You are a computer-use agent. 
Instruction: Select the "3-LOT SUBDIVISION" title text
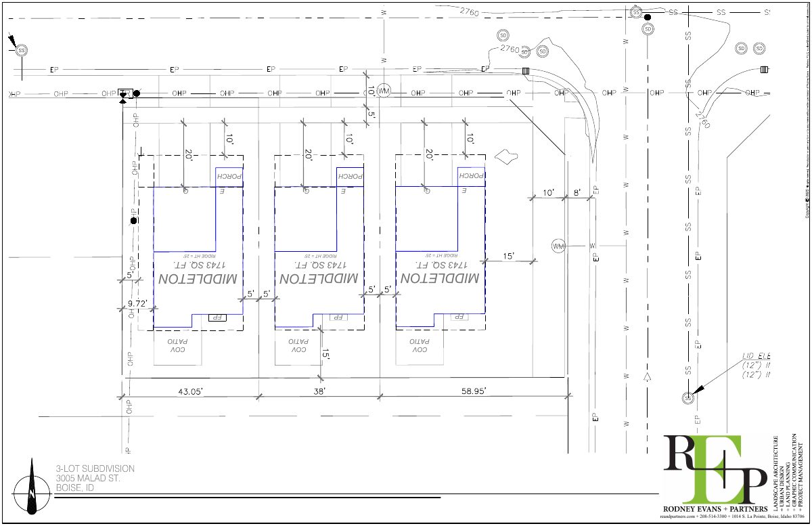[95, 468]
